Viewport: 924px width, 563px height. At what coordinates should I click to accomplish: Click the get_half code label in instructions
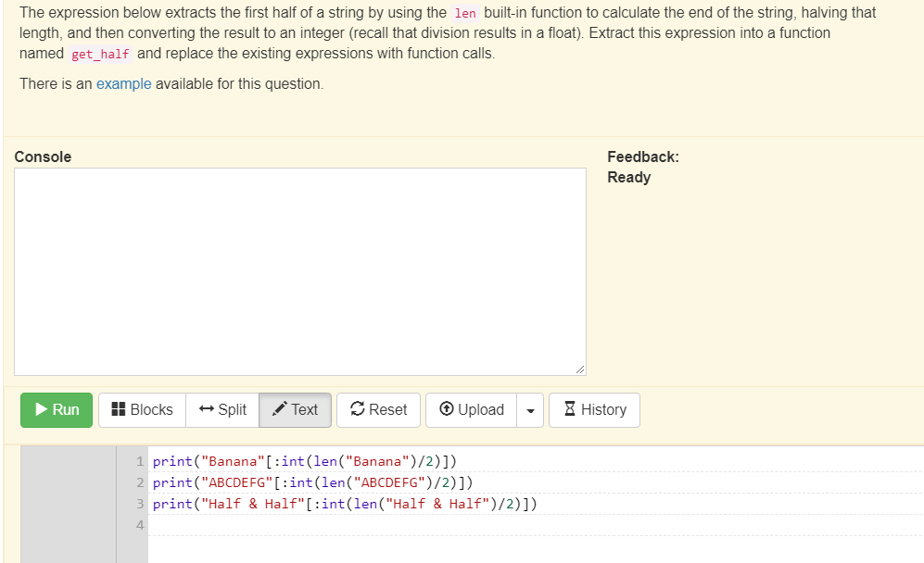point(100,55)
